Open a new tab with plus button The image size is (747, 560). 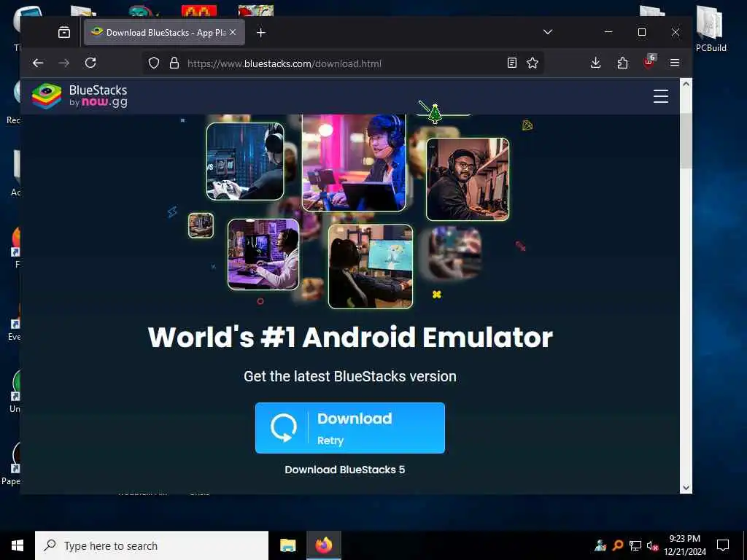pyautogui.click(x=260, y=32)
